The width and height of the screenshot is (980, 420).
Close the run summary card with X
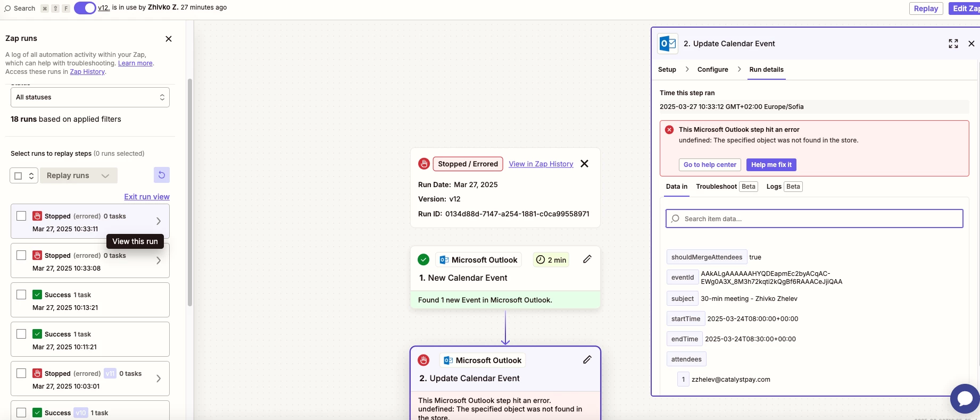[x=585, y=164]
